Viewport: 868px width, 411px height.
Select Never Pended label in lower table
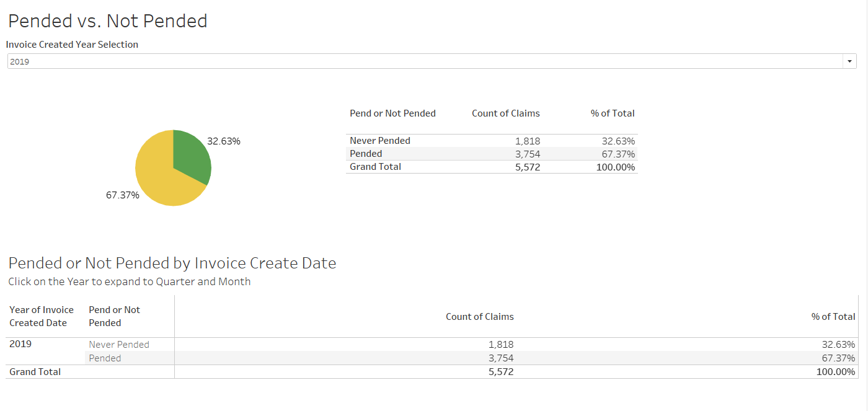coord(119,345)
